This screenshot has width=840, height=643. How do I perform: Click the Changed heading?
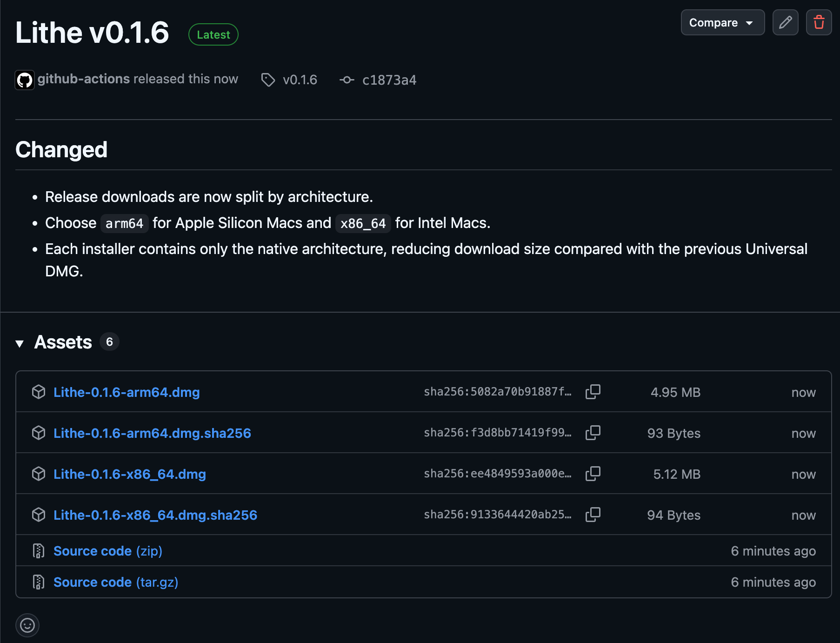point(61,150)
